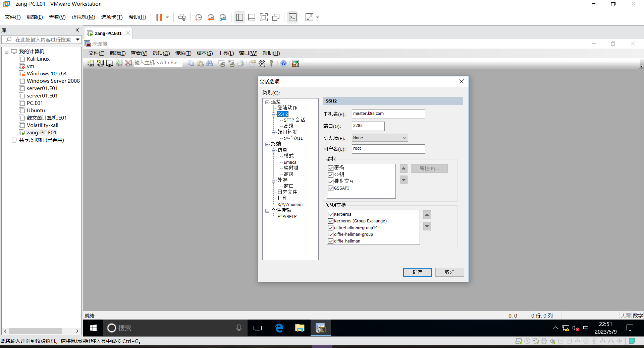Click the Connect icon in SecureCRT toolbar

(91, 63)
